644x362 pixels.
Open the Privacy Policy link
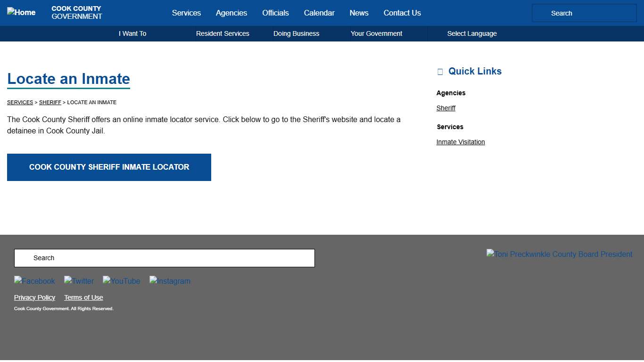click(x=34, y=297)
